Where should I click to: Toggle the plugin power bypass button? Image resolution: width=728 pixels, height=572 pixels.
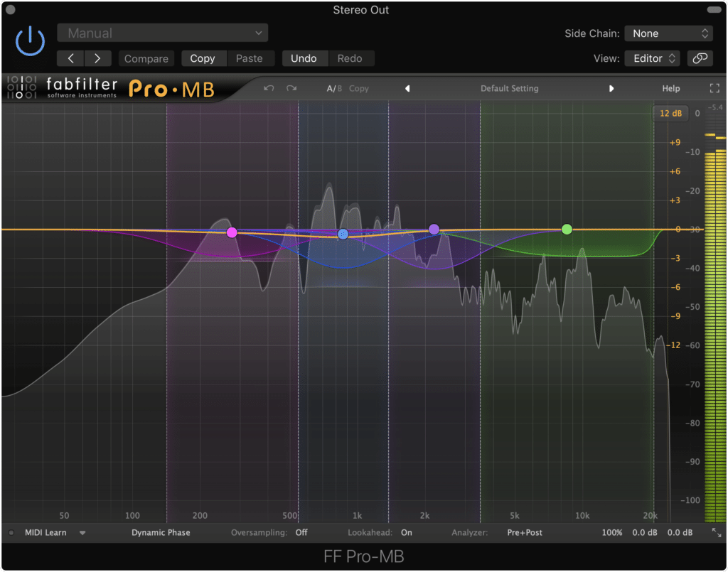click(x=30, y=41)
